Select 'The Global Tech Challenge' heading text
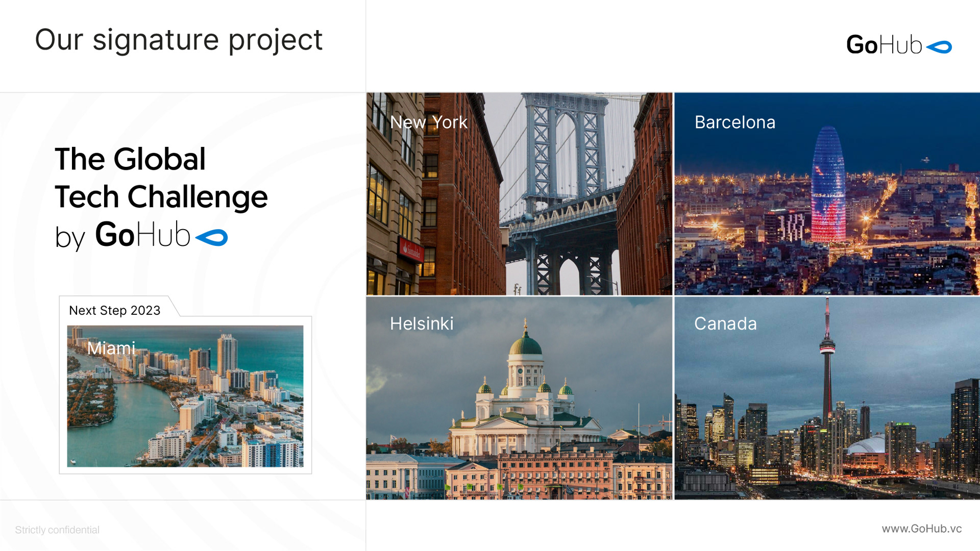Viewport: 980px width, 551px height. pos(161,178)
